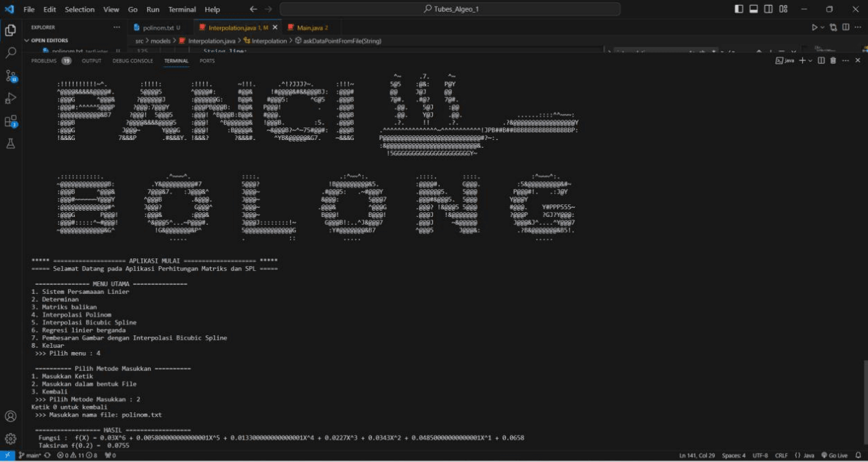This screenshot has width=868, height=462.
Task: Switch to the Ports panel tab
Action: click(207, 61)
